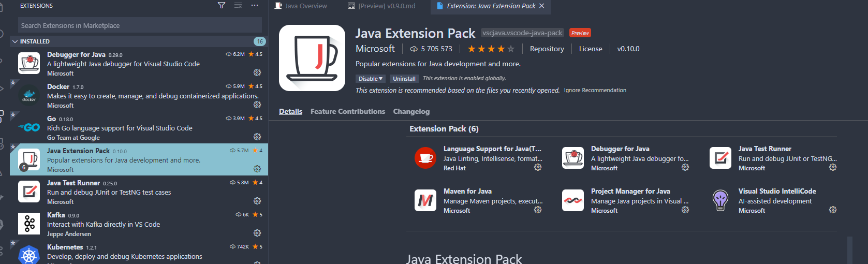This screenshot has height=264, width=868.
Task: Open the Feature Contributions tab
Action: 348,111
